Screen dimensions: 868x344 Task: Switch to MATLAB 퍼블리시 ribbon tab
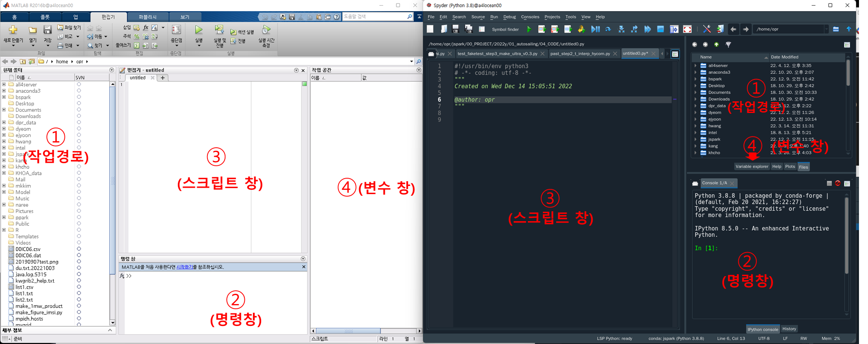pyautogui.click(x=148, y=17)
